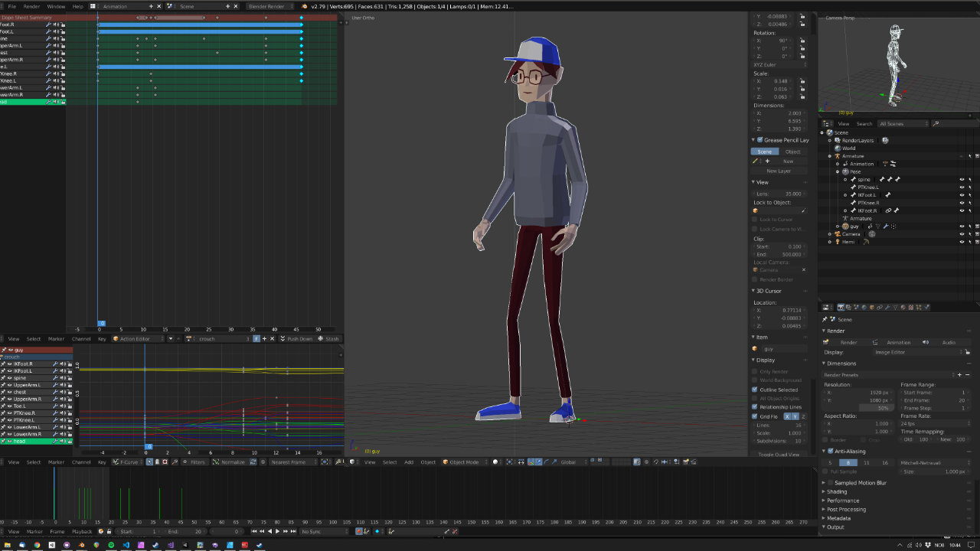Click the Normalize button in graph editor
Image resolution: width=980 pixels, height=551 pixels.
(230, 462)
